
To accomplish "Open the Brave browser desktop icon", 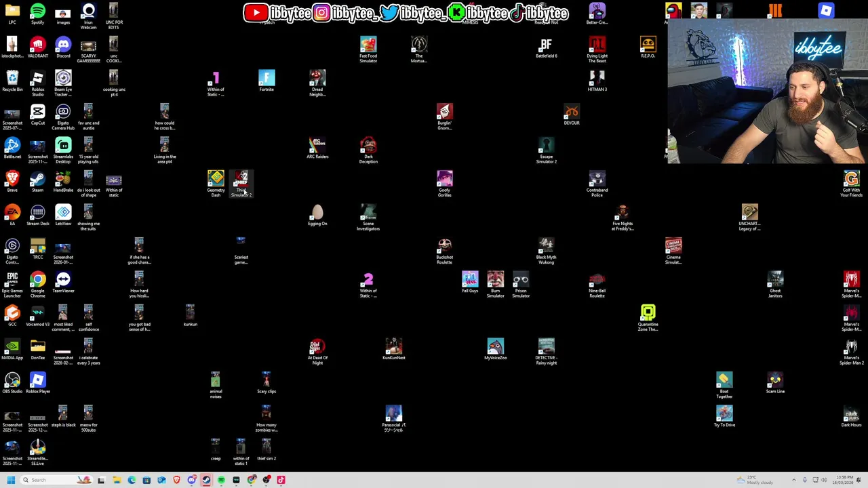I will (12, 182).
